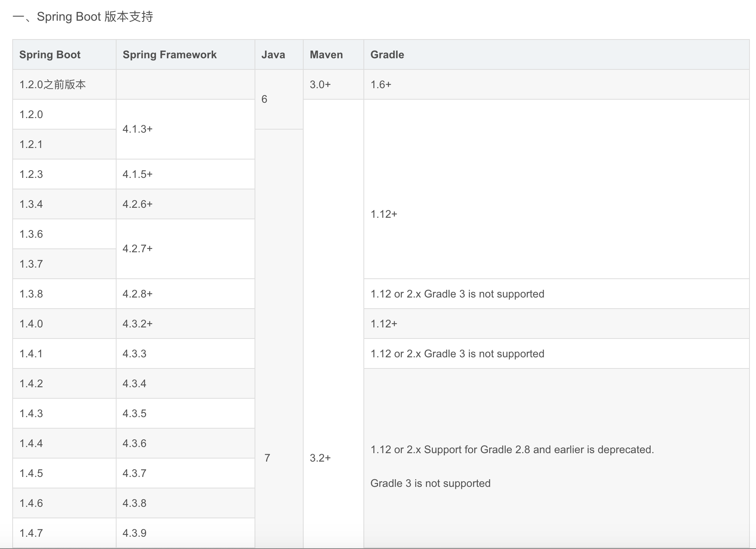Click the Spring Framework '4.3.8' cell

(186, 503)
